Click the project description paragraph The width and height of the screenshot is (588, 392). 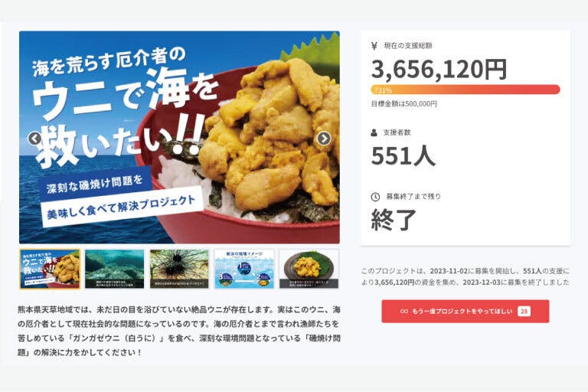[x=179, y=331]
